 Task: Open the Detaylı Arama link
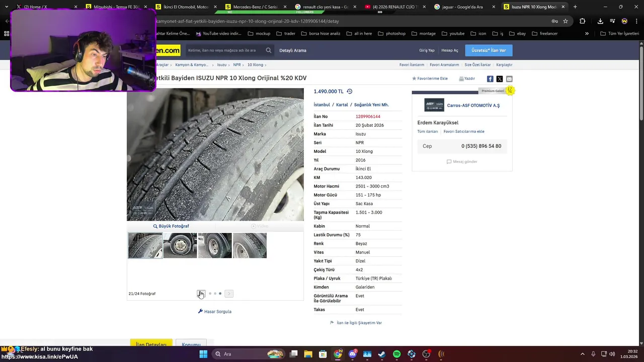(293, 50)
